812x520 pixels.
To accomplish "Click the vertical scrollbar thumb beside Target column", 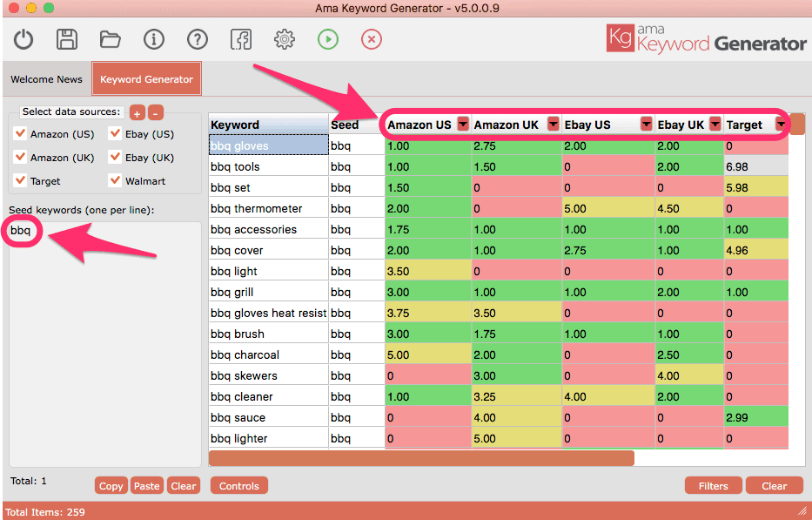I will click(797, 124).
